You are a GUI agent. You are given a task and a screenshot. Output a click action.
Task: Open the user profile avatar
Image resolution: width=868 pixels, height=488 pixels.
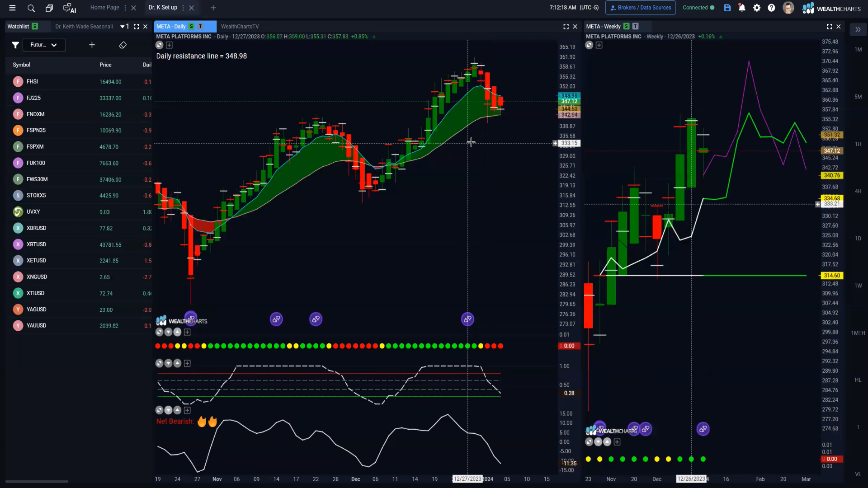point(788,8)
